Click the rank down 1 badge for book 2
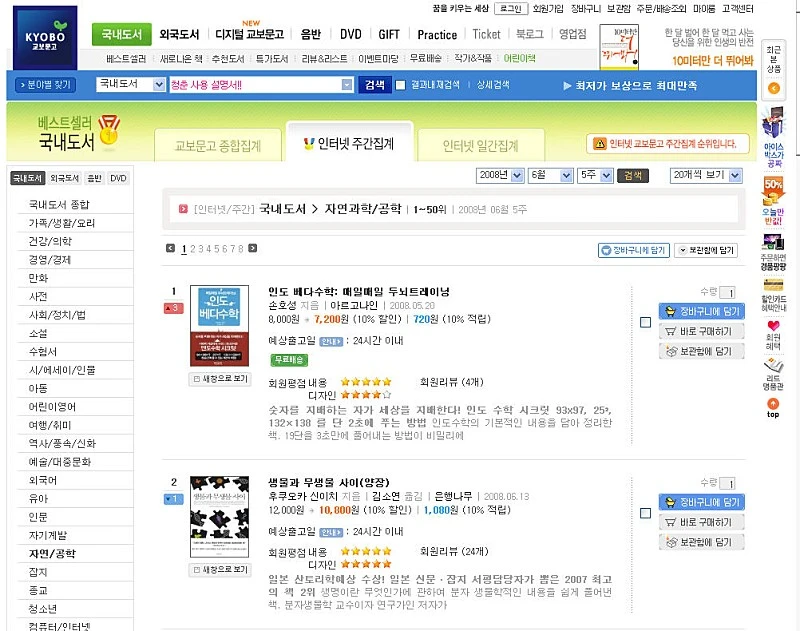The height and width of the screenshot is (631, 800). (173, 499)
